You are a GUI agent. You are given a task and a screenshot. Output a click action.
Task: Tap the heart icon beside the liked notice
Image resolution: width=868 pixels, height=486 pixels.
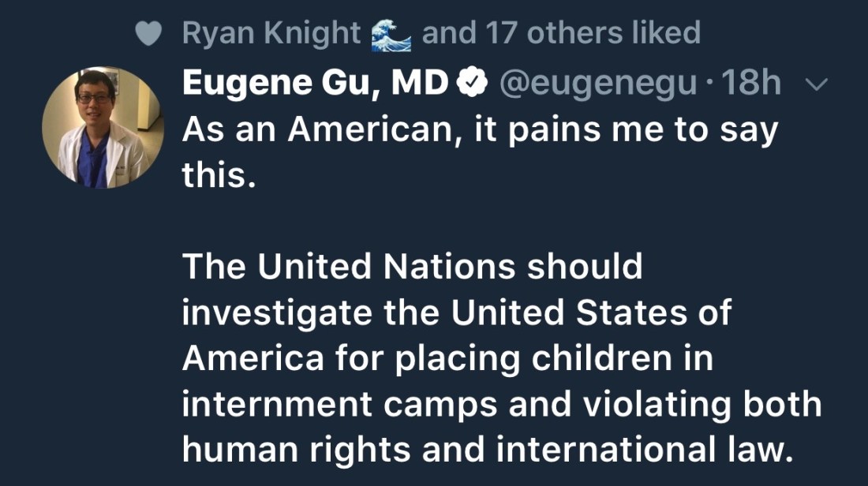click(x=150, y=33)
